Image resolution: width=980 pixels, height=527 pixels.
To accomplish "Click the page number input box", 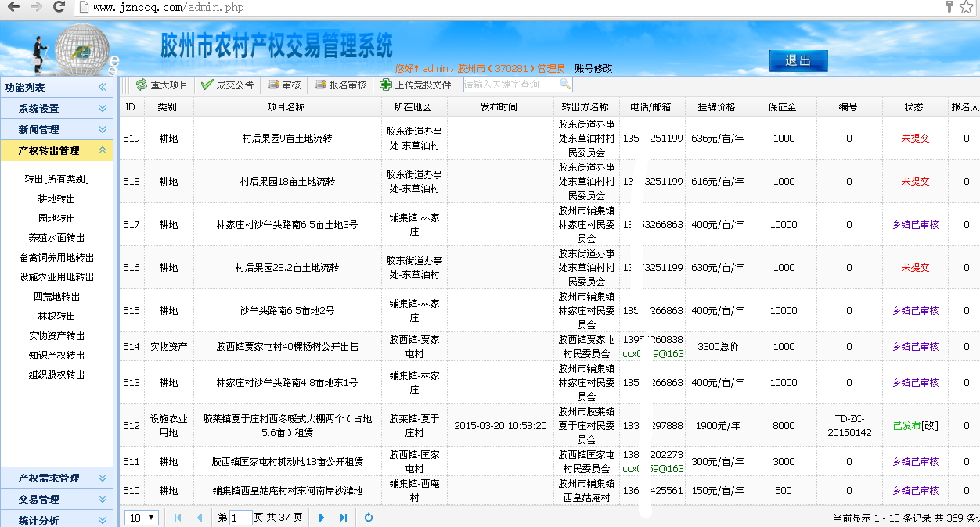I will [x=241, y=518].
